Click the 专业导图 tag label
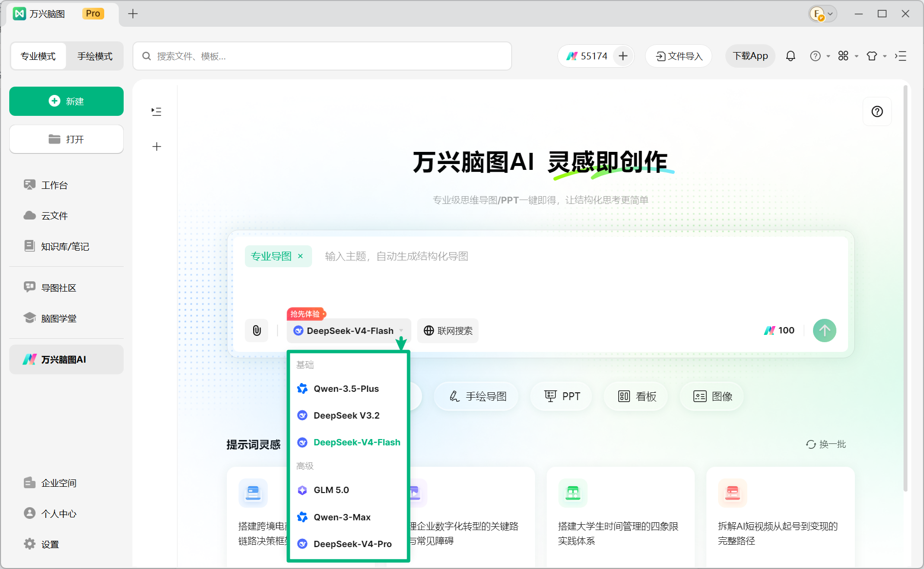Screen dimensions: 924x569 (271, 256)
